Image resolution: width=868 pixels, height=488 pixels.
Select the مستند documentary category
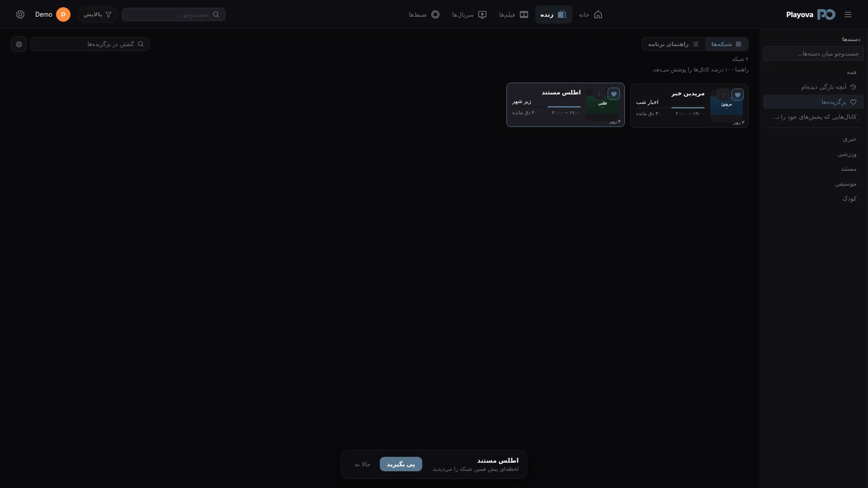[813, 169]
